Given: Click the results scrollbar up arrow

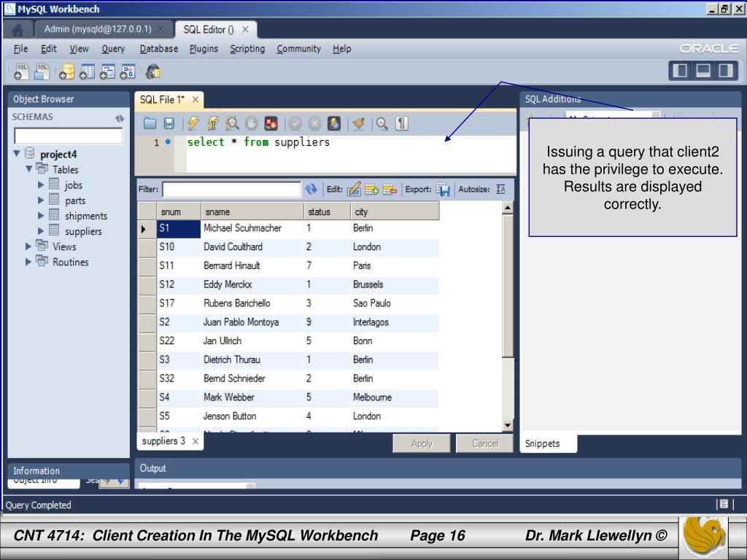Looking at the screenshot, I should pos(508,208).
